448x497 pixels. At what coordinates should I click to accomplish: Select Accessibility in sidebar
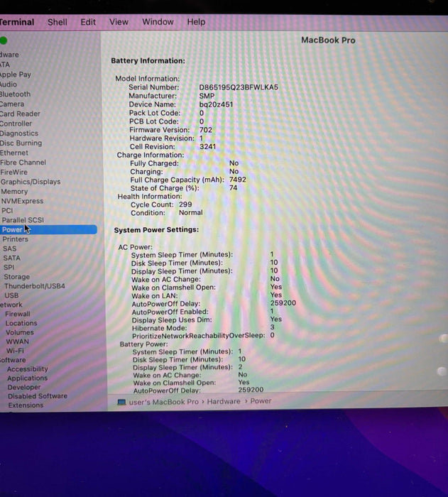tap(28, 369)
